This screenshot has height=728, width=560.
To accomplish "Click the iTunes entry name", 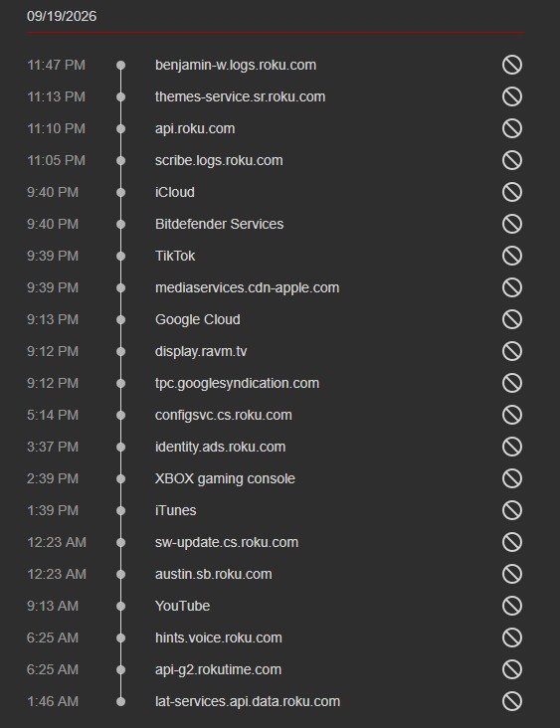I will pyautogui.click(x=175, y=510).
